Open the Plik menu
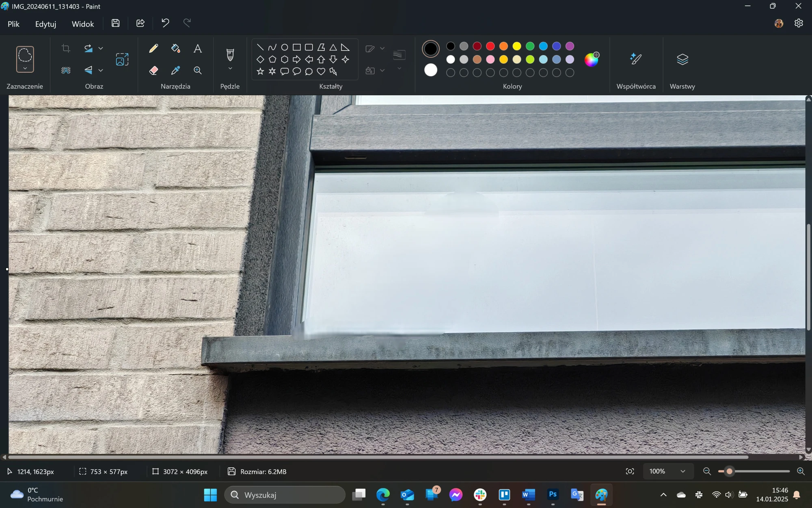 [x=13, y=24]
